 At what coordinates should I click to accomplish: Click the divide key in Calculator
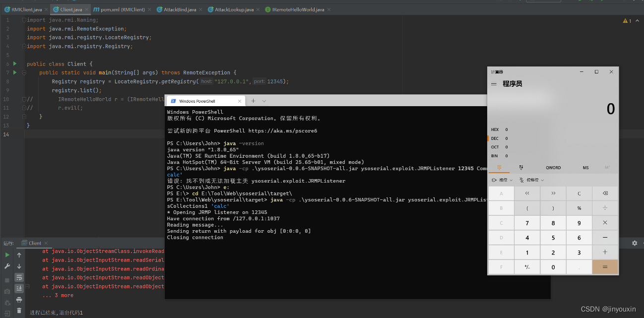click(605, 208)
